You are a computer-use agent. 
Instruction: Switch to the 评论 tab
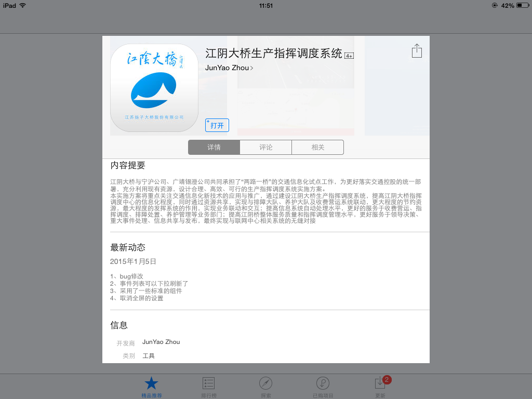point(265,147)
